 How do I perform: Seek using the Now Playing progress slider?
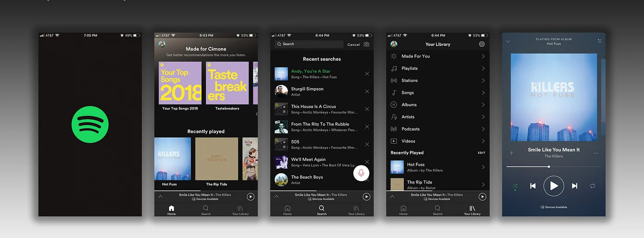point(554,167)
